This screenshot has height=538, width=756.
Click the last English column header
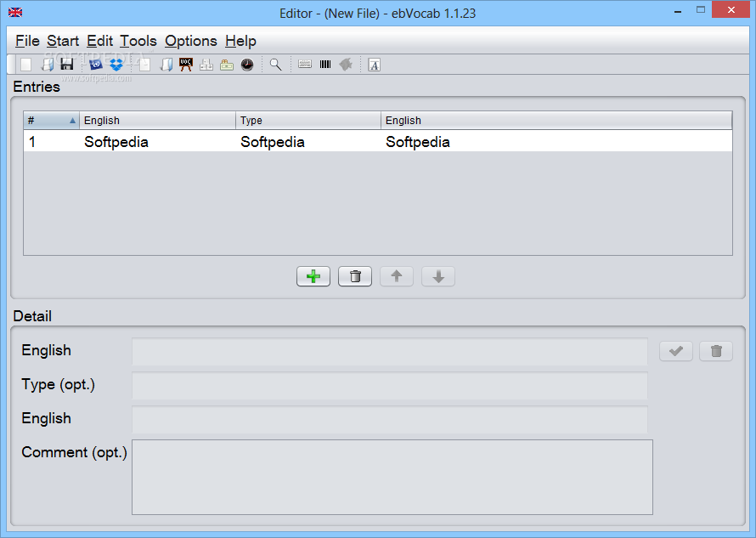[x=556, y=120]
